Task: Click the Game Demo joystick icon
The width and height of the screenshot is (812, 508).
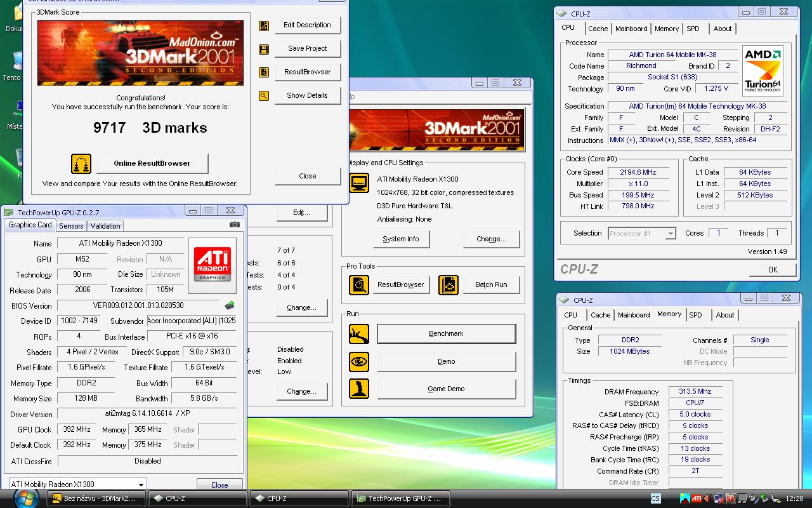Action: tap(359, 389)
